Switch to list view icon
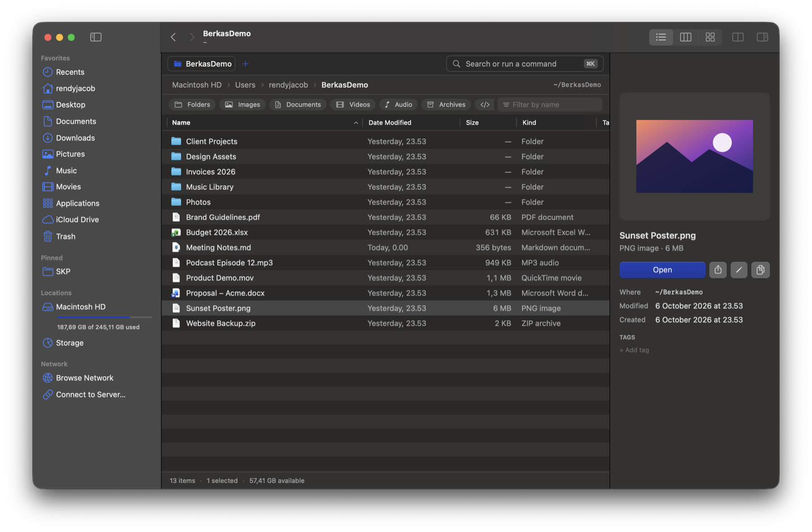 [x=661, y=37]
